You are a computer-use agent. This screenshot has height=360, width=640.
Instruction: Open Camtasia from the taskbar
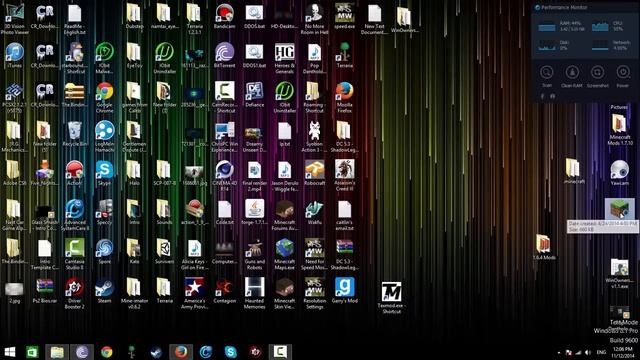[x=280, y=352]
